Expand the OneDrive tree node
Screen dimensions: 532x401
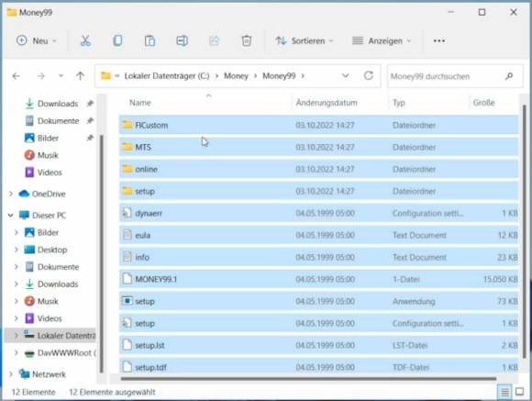pyautogui.click(x=11, y=194)
